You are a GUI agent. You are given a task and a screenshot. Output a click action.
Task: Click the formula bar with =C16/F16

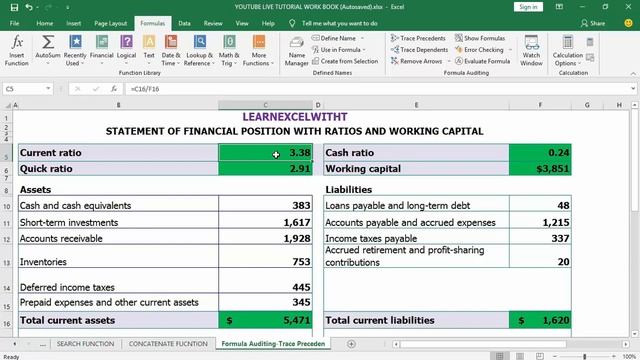coord(377,89)
